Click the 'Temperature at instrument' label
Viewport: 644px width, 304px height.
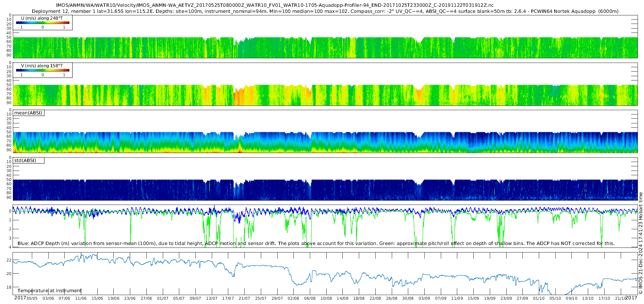pyautogui.click(x=49, y=291)
